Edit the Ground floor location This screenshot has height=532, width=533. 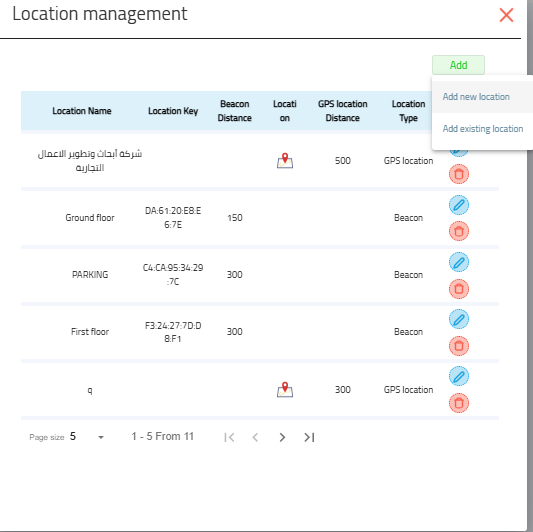pyautogui.click(x=459, y=205)
